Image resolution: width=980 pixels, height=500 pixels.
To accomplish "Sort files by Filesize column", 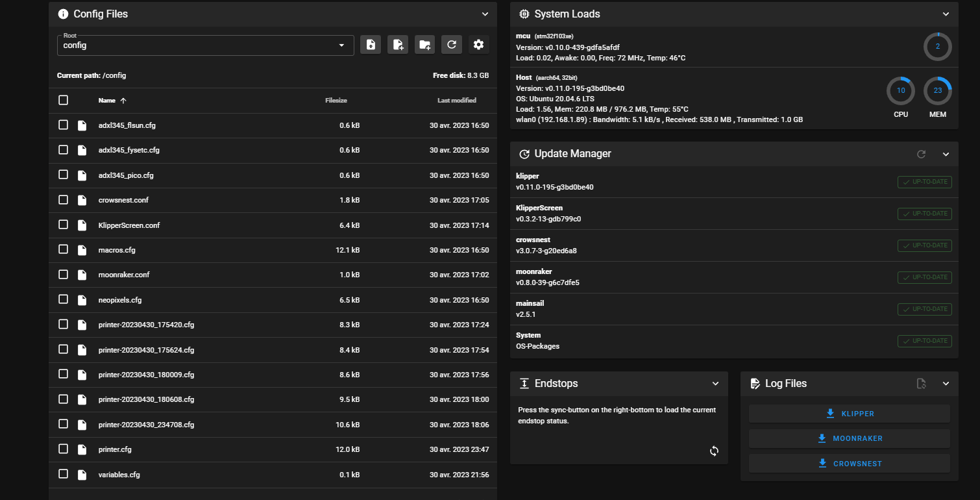I will 336,101.
